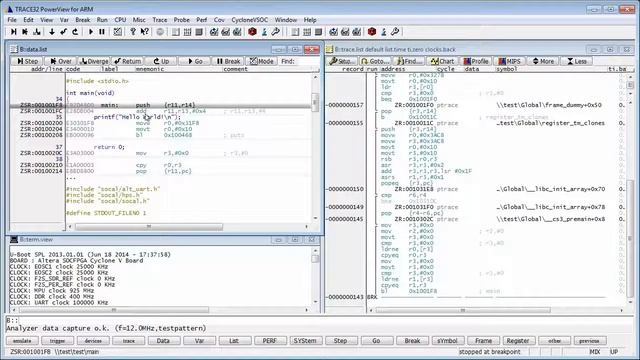Open help with the question mark icon
The image size is (640, 360).
click(x=133, y=32)
